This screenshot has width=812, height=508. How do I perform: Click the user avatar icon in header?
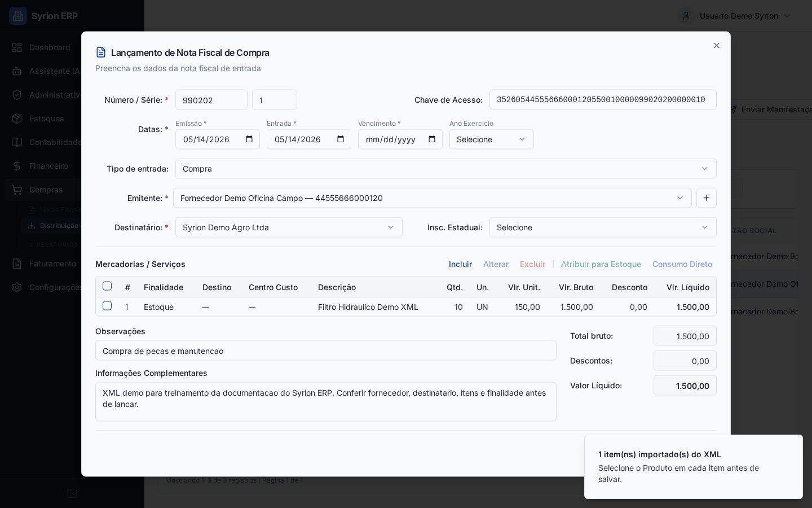click(686, 16)
